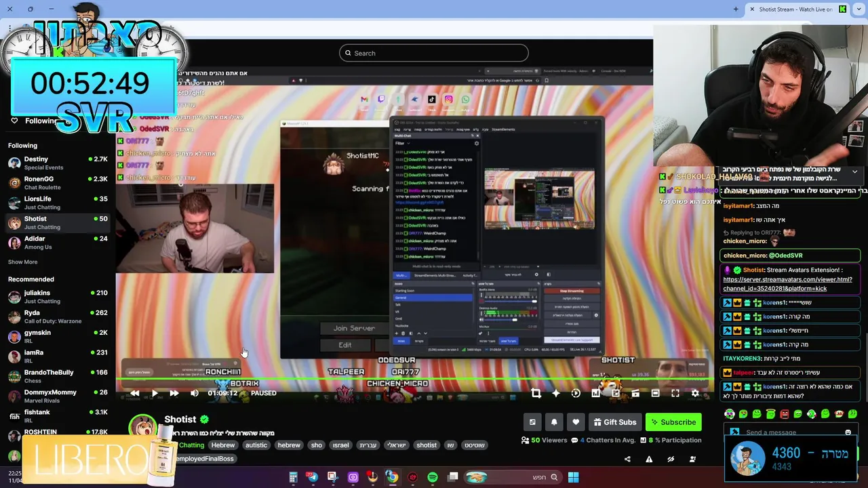Open the clip crop tool icon
The width and height of the screenshot is (868, 488).
[536, 393]
